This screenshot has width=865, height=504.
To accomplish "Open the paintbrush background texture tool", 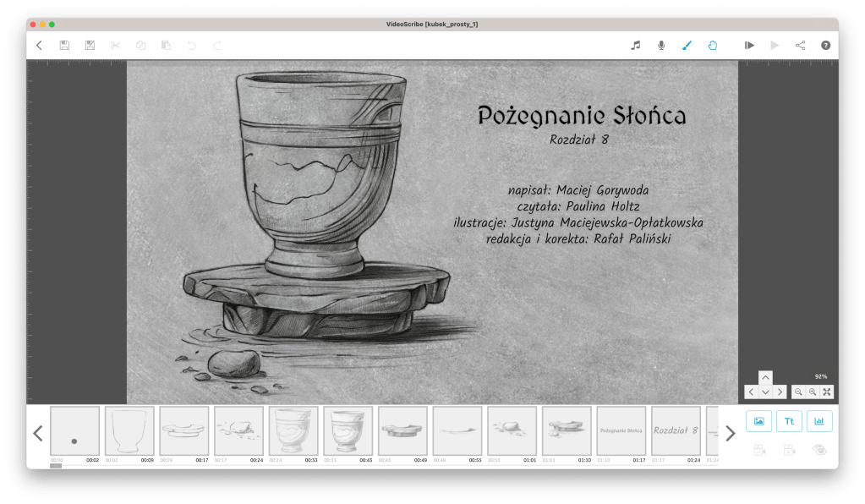I will coord(687,46).
